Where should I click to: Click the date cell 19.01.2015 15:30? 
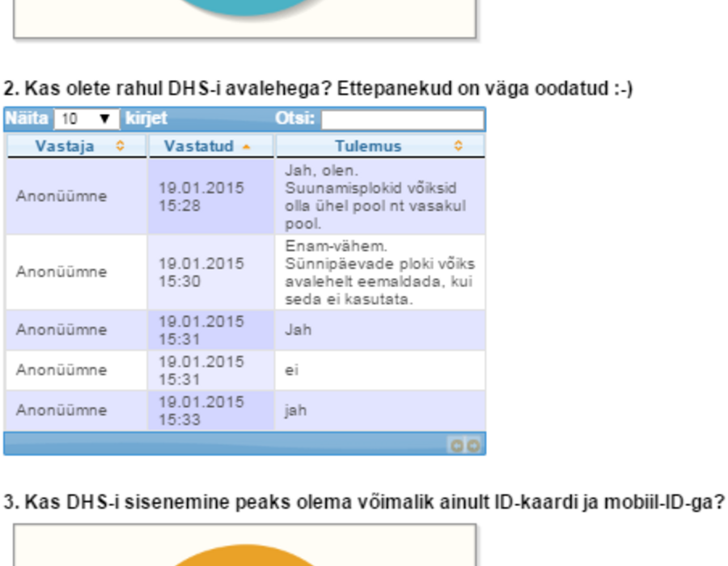(211, 272)
